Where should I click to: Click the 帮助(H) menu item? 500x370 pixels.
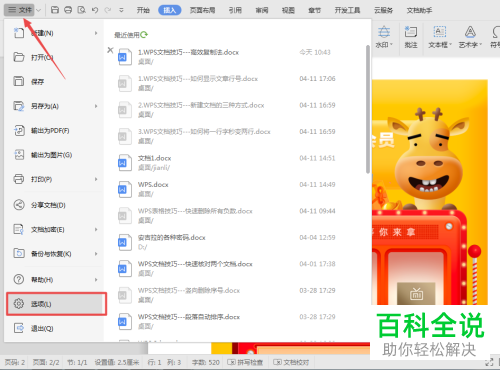click(x=55, y=279)
